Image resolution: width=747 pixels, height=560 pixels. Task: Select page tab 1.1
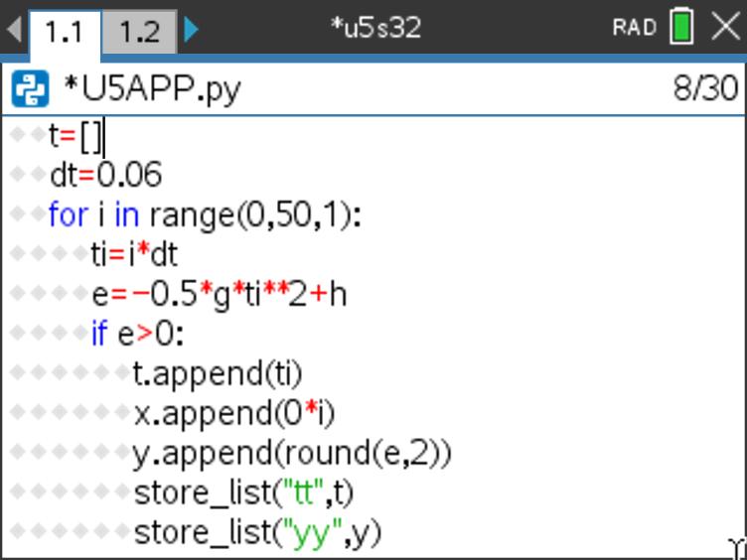click(x=65, y=32)
